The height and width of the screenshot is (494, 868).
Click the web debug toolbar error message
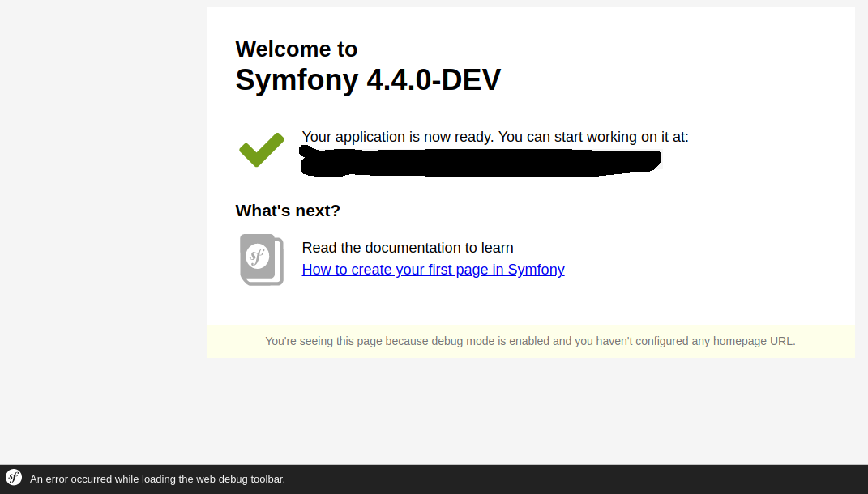pyautogui.click(x=158, y=479)
